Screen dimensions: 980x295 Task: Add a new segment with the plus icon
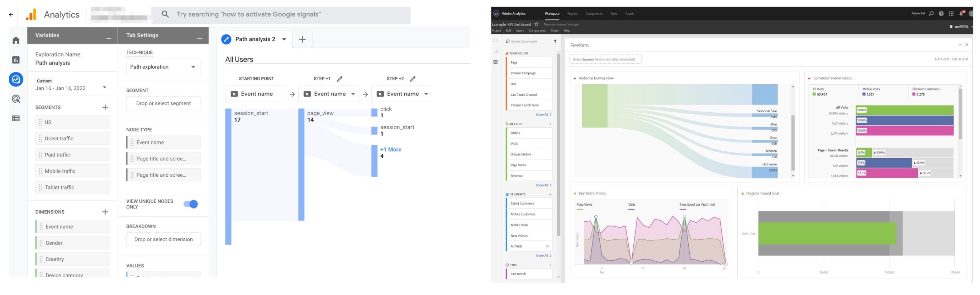(x=105, y=107)
